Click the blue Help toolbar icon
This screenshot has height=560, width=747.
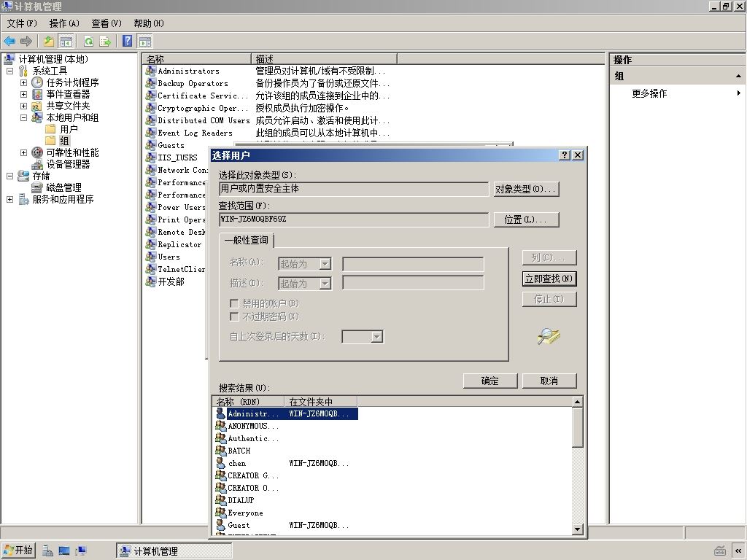[x=127, y=41]
